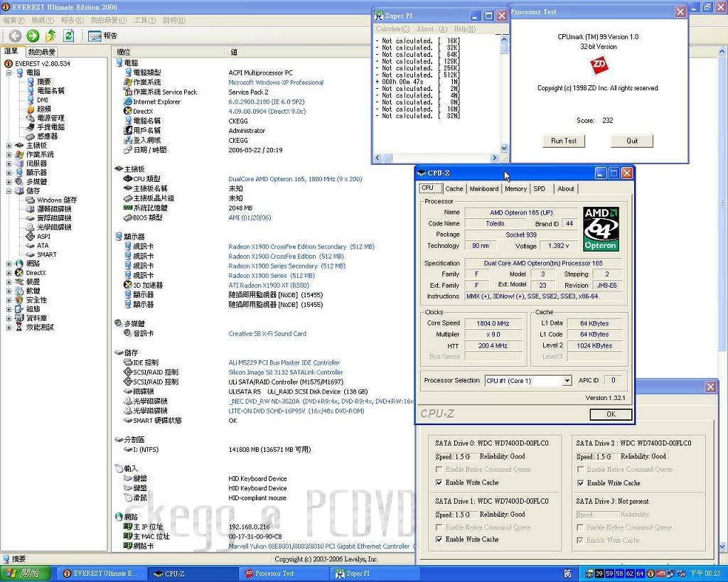The height and width of the screenshot is (582, 728).
Task: Click Super PI vertical scrollbar up arrow
Action: click(504, 40)
